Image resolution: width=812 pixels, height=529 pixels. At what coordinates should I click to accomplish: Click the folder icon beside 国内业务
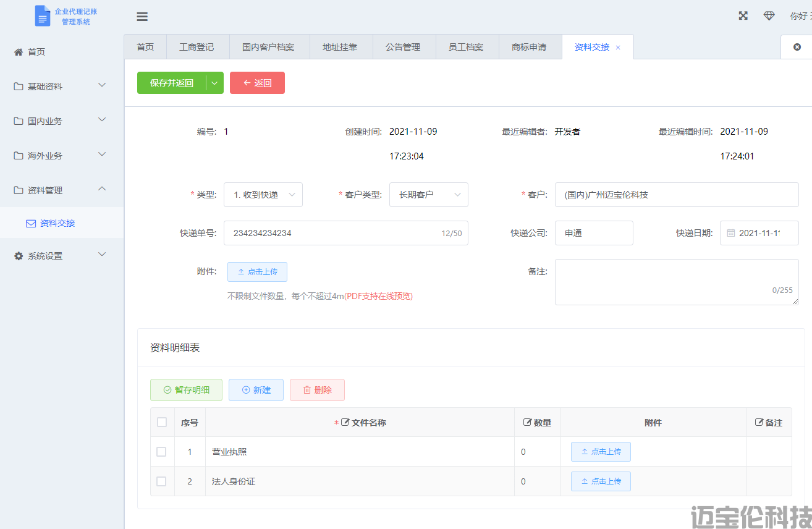[x=19, y=121]
